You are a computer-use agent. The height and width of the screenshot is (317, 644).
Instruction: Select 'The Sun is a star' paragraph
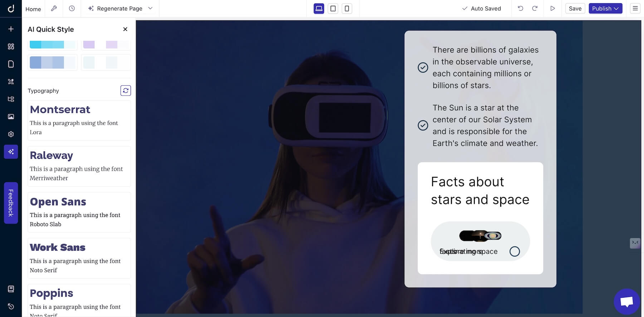point(485,125)
